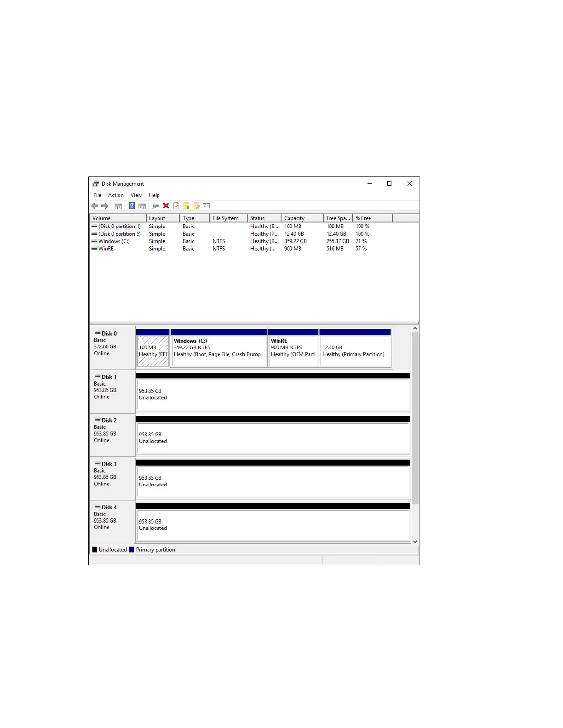Click the Disk 4 drive icon
Image resolution: width=563 pixels, height=728 pixels.
coord(98,507)
